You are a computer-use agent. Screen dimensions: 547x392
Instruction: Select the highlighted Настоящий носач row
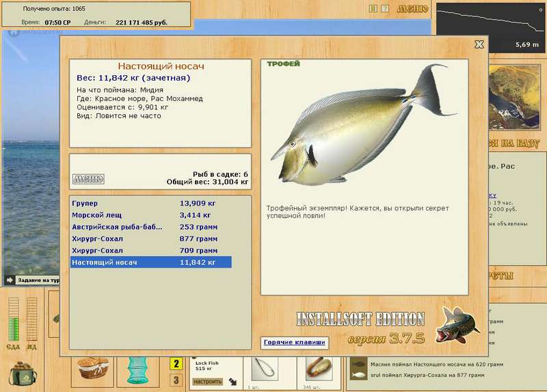(151, 262)
